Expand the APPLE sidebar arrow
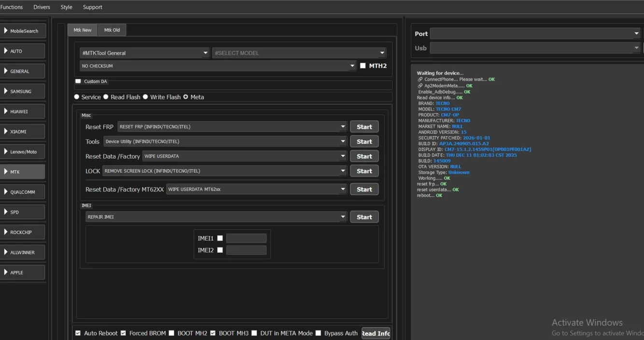Image resolution: width=644 pixels, height=340 pixels. click(6, 272)
